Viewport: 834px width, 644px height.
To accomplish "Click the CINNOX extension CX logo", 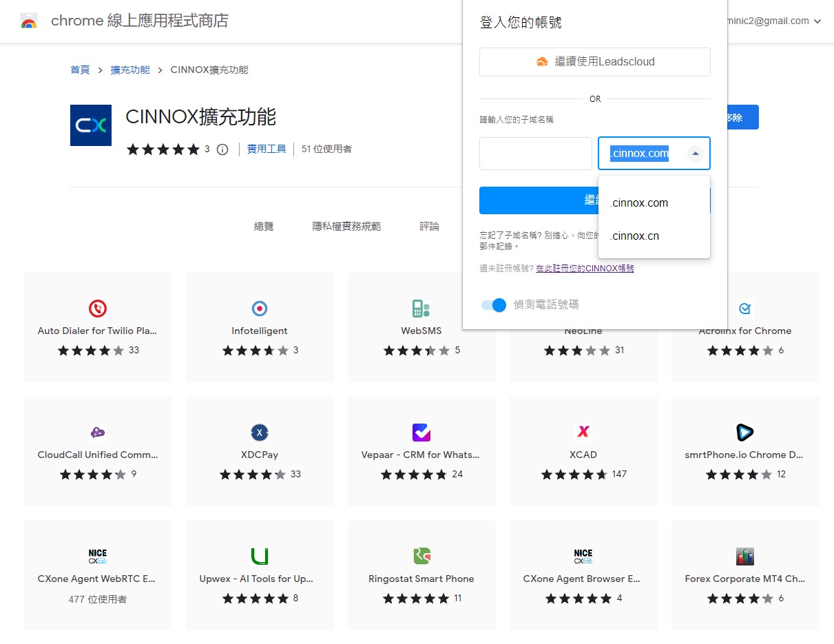I will 91,125.
